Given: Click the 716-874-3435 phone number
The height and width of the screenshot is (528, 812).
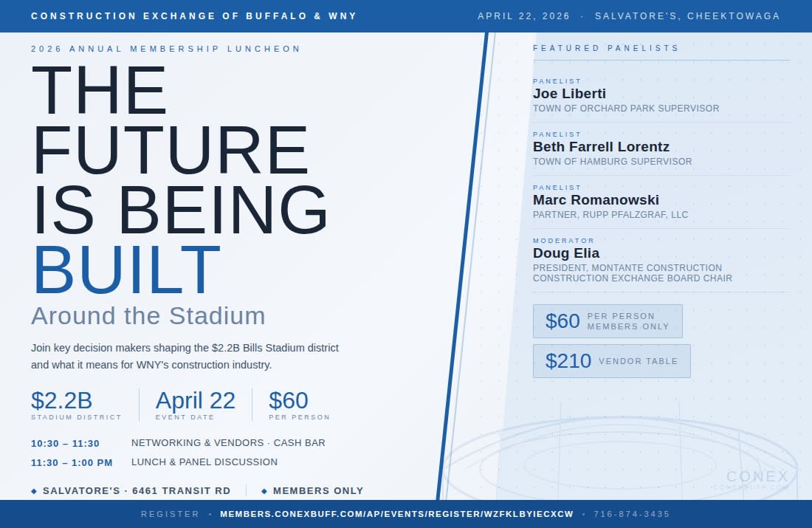Looking at the screenshot, I should [x=631, y=514].
